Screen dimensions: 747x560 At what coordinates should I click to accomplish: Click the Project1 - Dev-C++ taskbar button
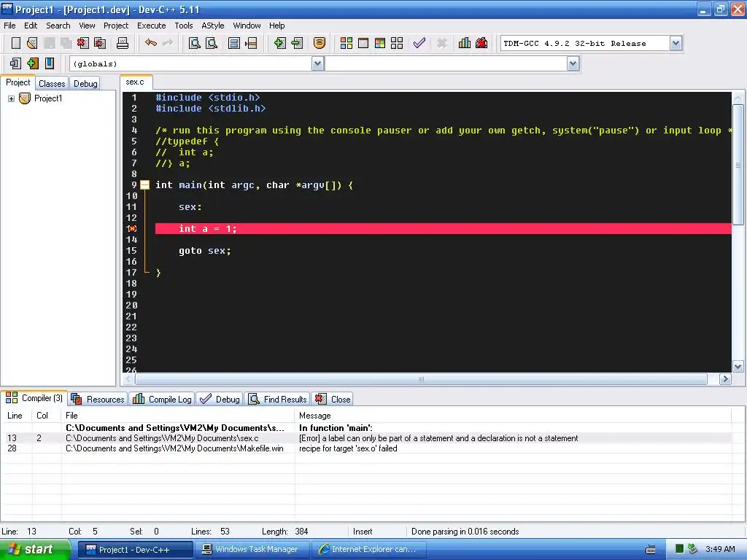click(x=135, y=550)
